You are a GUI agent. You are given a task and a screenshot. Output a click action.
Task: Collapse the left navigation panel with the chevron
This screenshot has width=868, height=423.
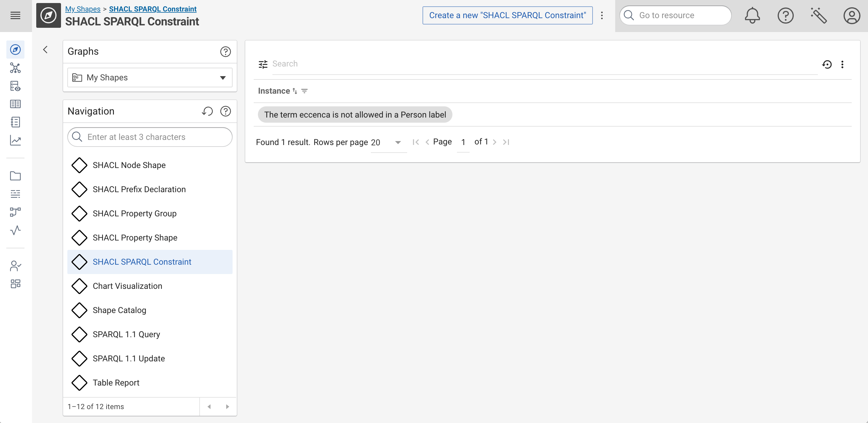(x=46, y=50)
